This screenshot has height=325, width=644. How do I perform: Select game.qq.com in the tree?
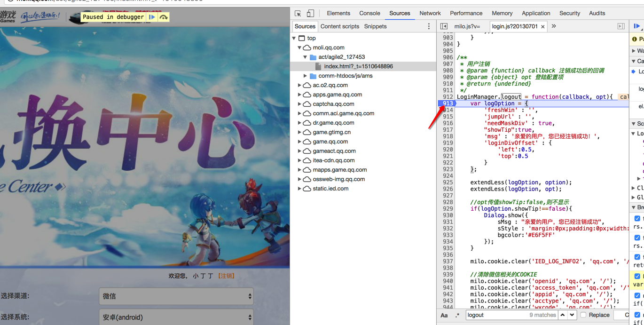coord(330,142)
